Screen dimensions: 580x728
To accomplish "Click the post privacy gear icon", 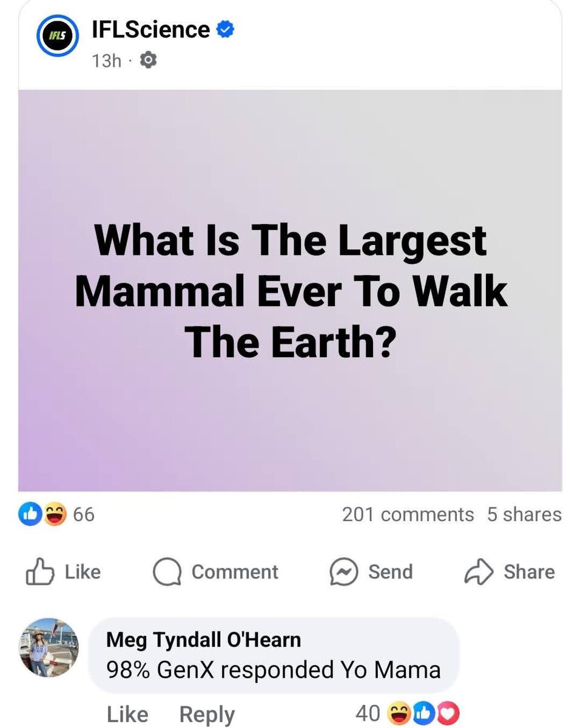I will 148,60.
